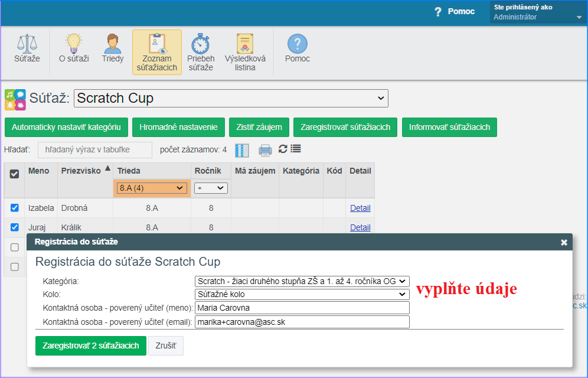
Task: Click Informovať súťažiacich button
Action: pyautogui.click(x=449, y=127)
